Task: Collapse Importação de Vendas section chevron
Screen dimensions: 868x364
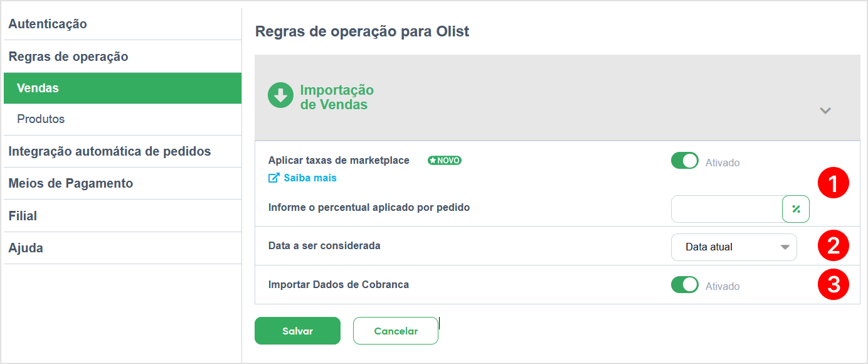Action: click(825, 110)
